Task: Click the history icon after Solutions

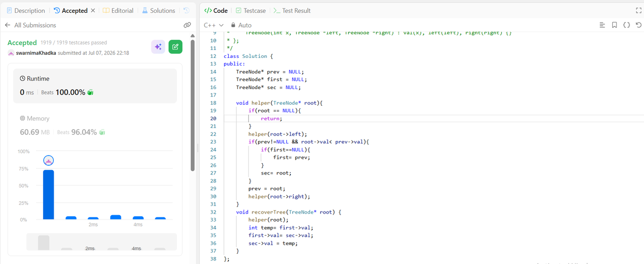Action: 186,11
